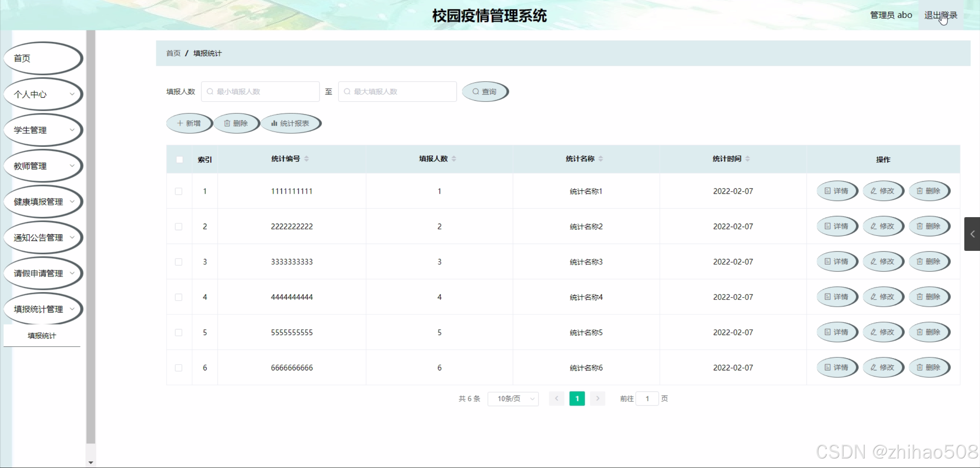Click the 统计报表 chart icon button
The width and height of the screenshot is (980, 468).
(x=290, y=123)
